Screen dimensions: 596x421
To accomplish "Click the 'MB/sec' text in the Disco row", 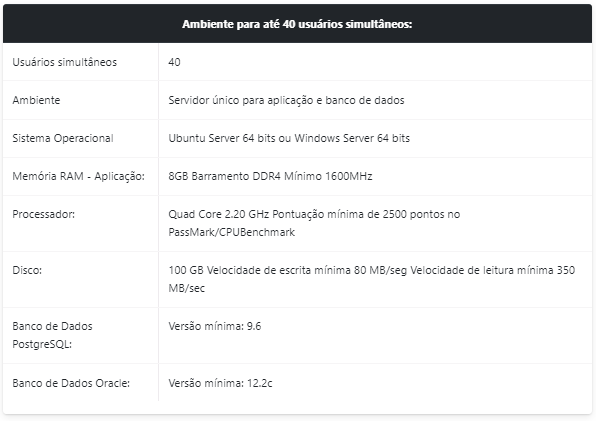I will pos(187,288).
